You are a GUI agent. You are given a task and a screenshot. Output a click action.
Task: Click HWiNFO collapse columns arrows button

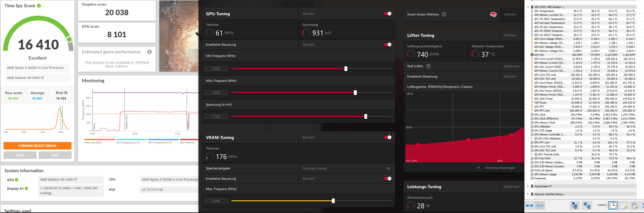(x=540, y=206)
